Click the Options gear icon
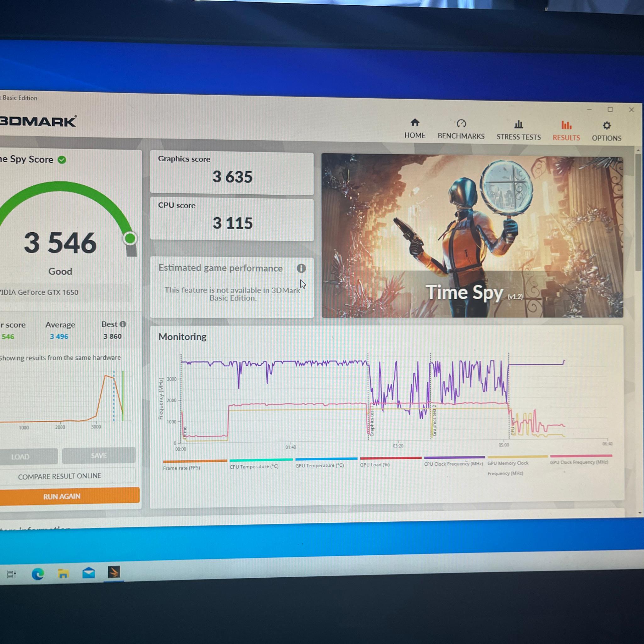This screenshot has height=644, width=644. pos(607,126)
